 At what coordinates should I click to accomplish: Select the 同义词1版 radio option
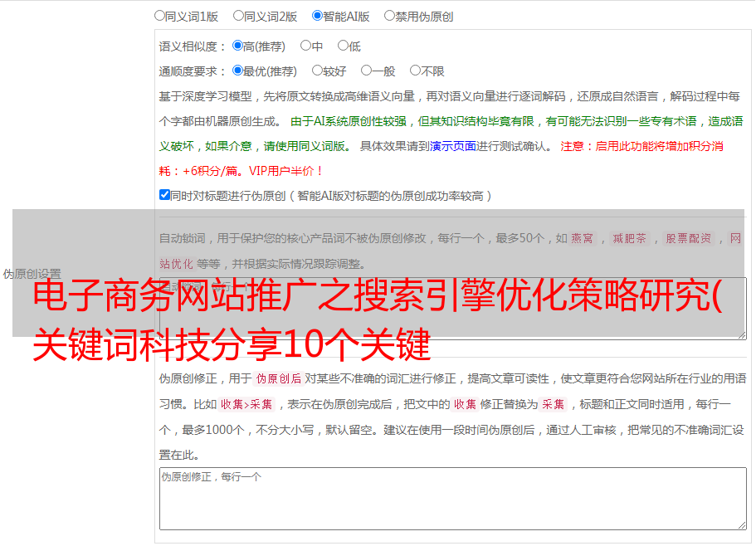(x=159, y=16)
